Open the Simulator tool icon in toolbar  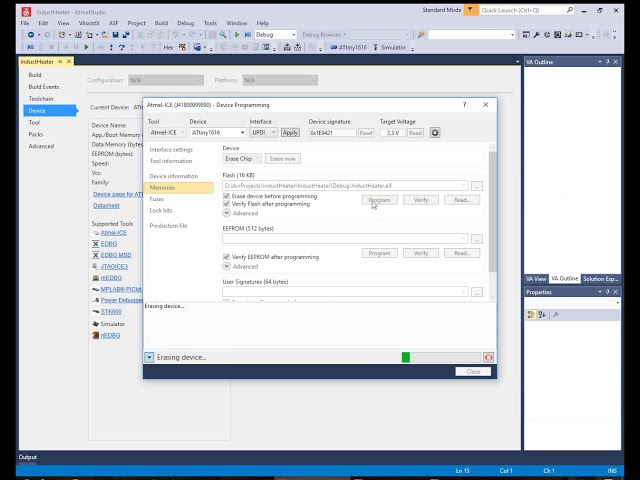click(376, 47)
